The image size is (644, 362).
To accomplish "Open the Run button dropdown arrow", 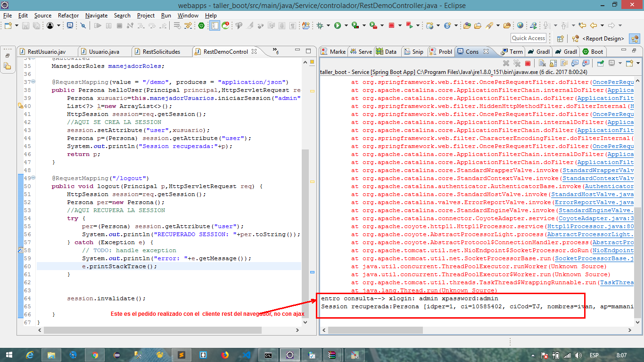I will (346, 25).
